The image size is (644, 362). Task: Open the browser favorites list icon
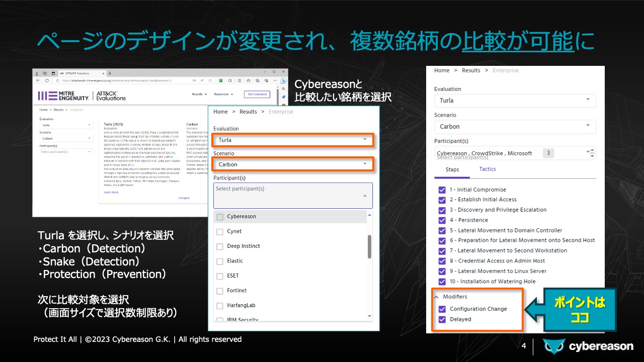tap(248, 80)
